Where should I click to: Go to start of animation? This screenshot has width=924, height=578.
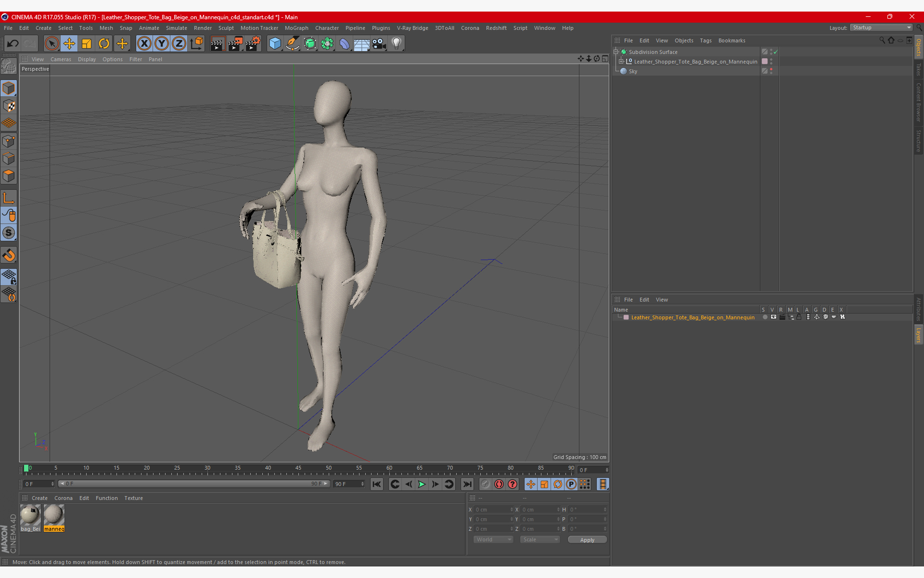coord(377,484)
